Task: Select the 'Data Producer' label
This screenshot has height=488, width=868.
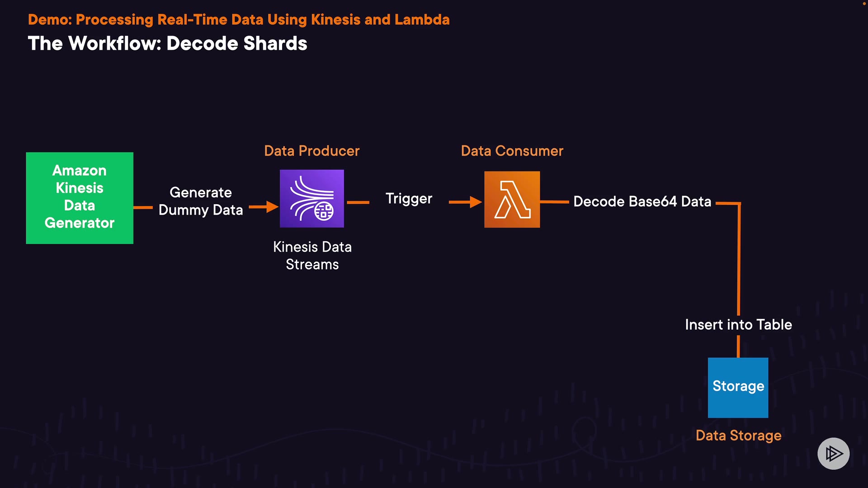Action: [x=311, y=151]
